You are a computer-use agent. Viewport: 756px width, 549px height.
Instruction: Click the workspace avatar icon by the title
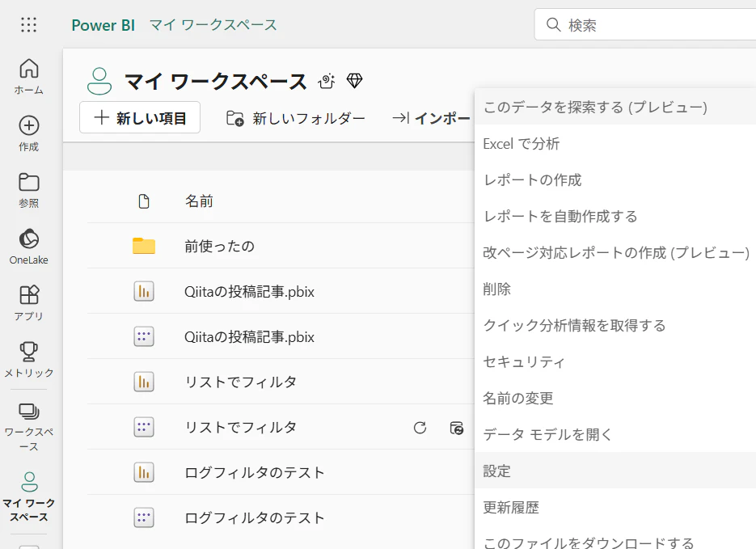tap(99, 81)
